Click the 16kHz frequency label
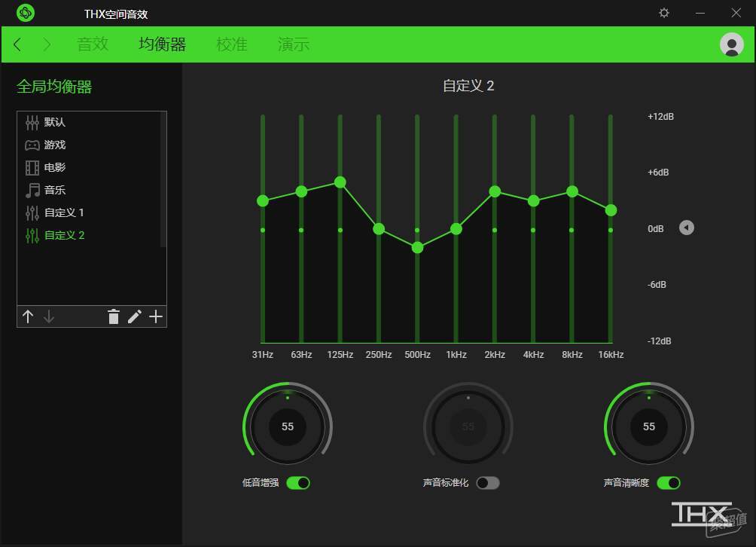Viewport: 756px width, 547px height. tap(611, 355)
